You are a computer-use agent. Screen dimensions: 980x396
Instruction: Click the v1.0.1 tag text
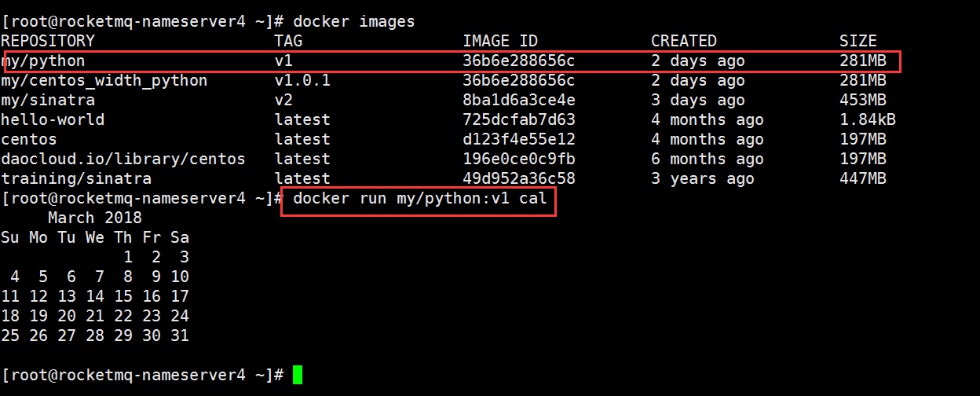tap(302, 80)
